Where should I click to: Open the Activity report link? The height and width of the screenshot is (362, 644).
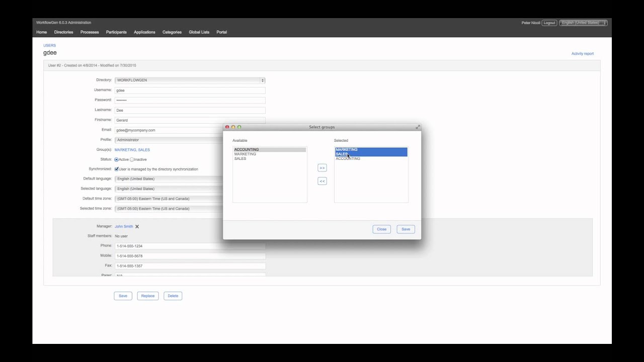pos(583,54)
